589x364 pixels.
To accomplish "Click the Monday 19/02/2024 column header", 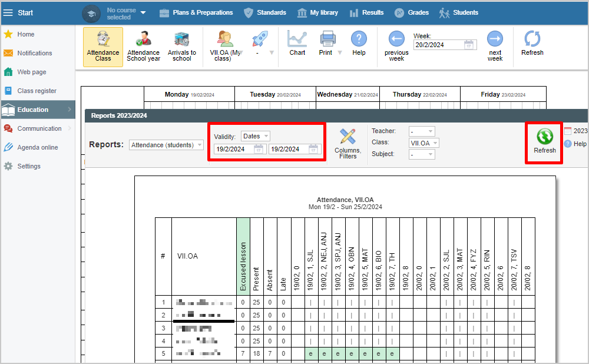I will click(x=189, y=94).
